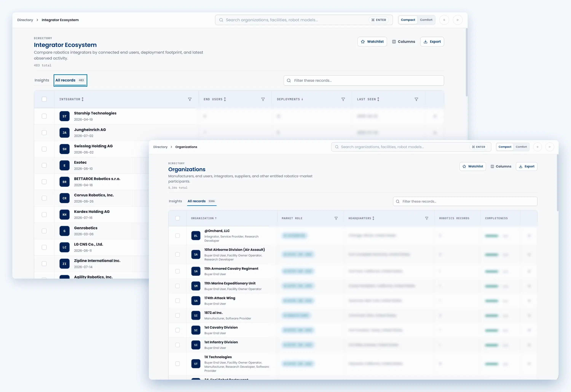Open filter funnel on Market Role column

coord(336,218)
